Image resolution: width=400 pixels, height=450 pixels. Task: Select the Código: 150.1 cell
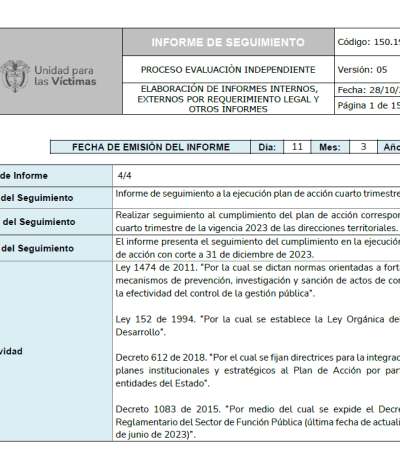(x=367, y=42)
